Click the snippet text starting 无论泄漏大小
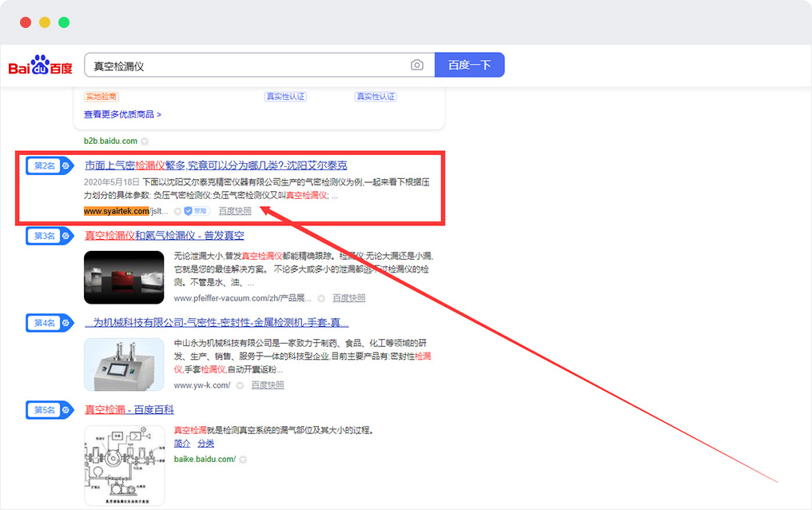Screen dimensions: 812x510 click(x=304, y=269)
